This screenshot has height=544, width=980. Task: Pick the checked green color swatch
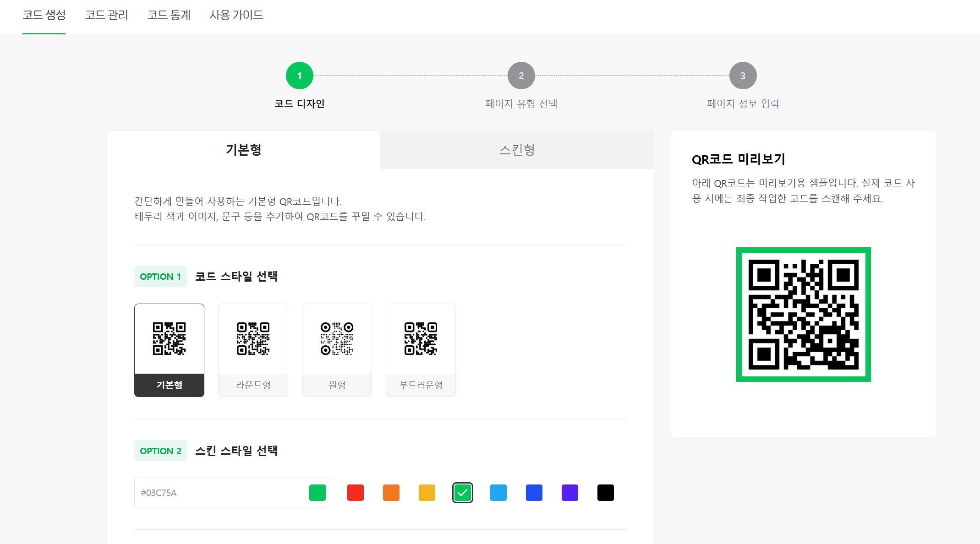point(463,493)
